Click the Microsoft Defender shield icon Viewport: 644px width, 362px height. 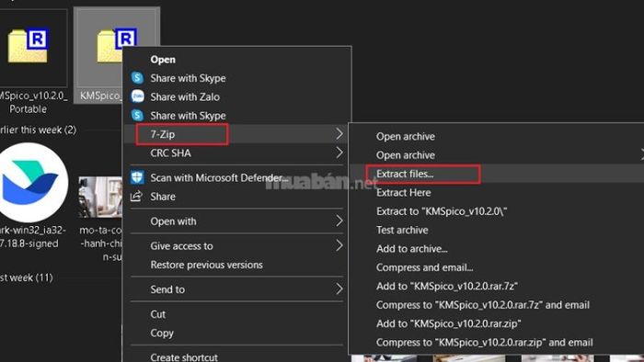click(x=137, y=177)
